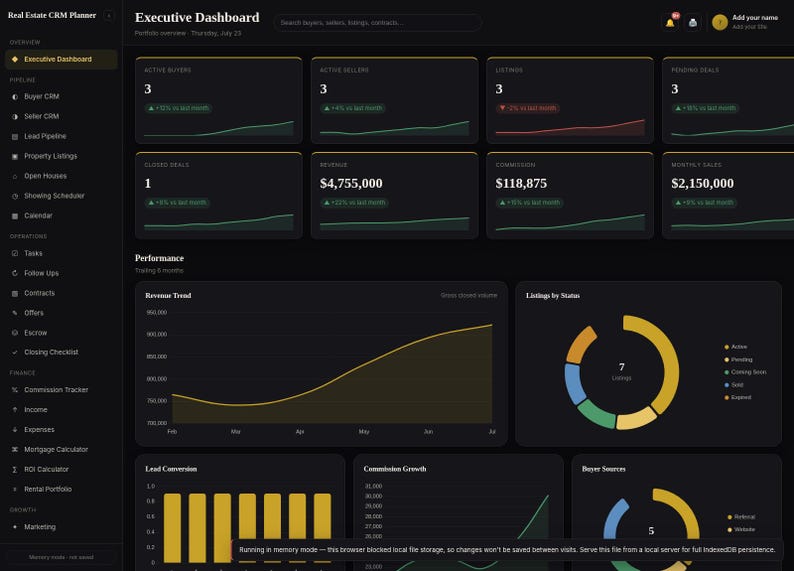Viewport: 794px width, 571px height.
Task: Click the Showing Scheduler clock icon
Action: (15, 196)
